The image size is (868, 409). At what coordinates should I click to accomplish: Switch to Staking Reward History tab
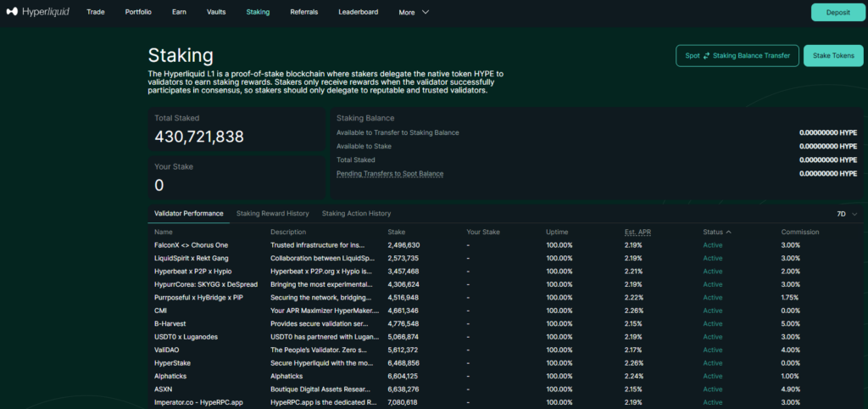(272, 214)
